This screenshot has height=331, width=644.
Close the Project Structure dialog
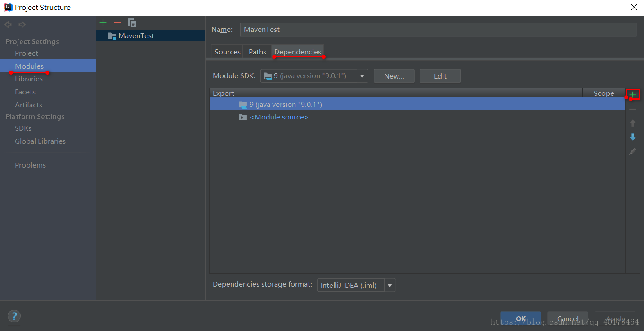[634, 7]
